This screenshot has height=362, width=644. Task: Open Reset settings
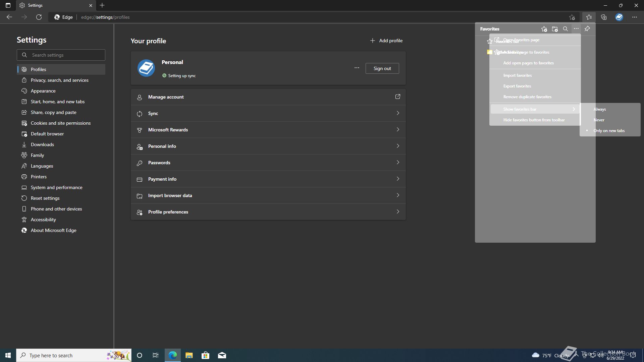click(x=61, y=198)
